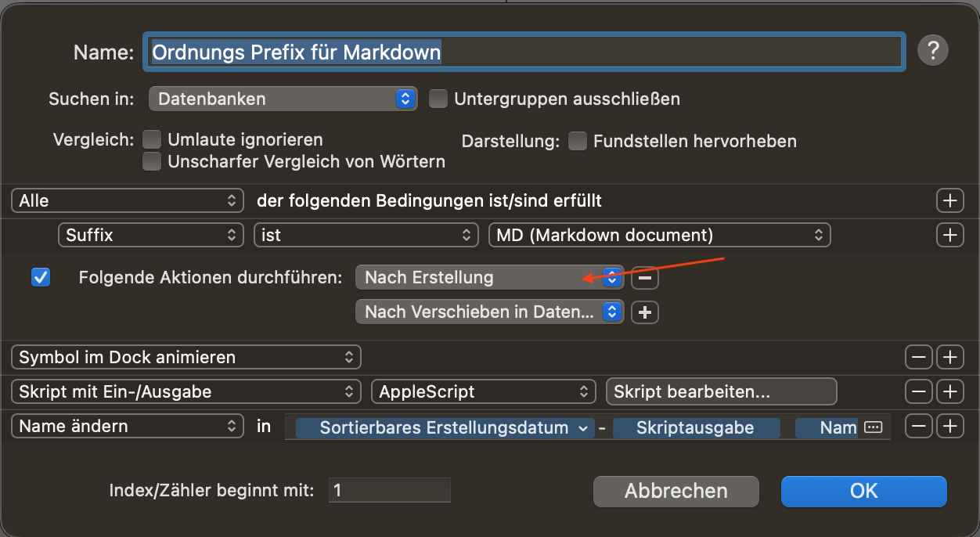
Task: Expand the MD (Markdown document) dropdown
Action: 658,234
